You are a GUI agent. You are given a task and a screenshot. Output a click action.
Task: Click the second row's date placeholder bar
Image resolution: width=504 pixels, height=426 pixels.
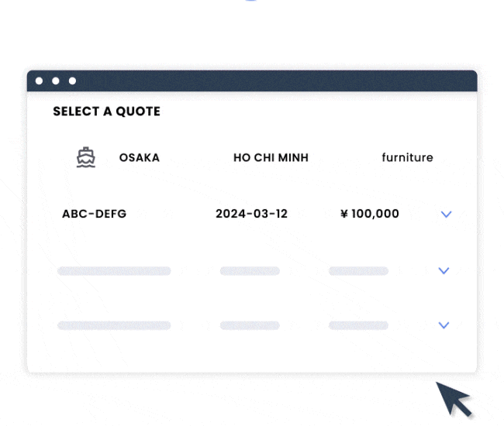tap(250, 271)
